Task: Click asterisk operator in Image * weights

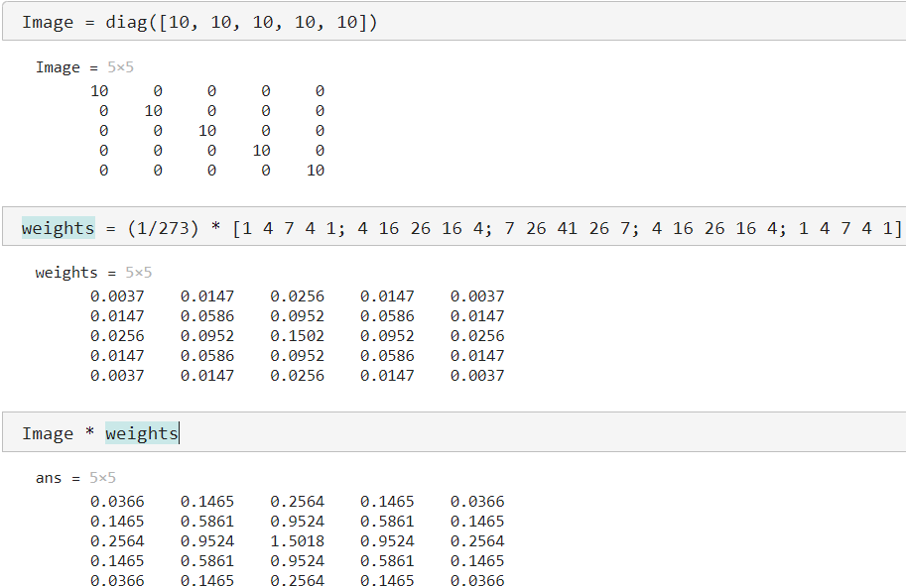Action: point(89,431)
